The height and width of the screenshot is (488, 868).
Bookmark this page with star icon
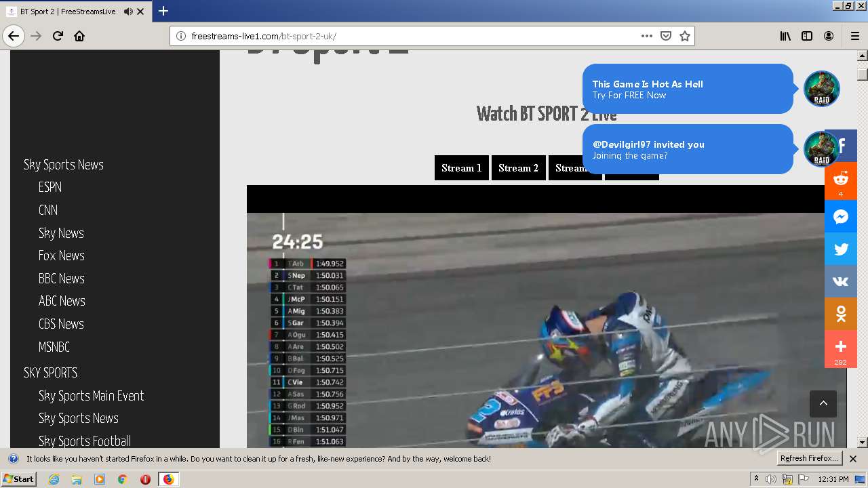(x=685, y=36)
